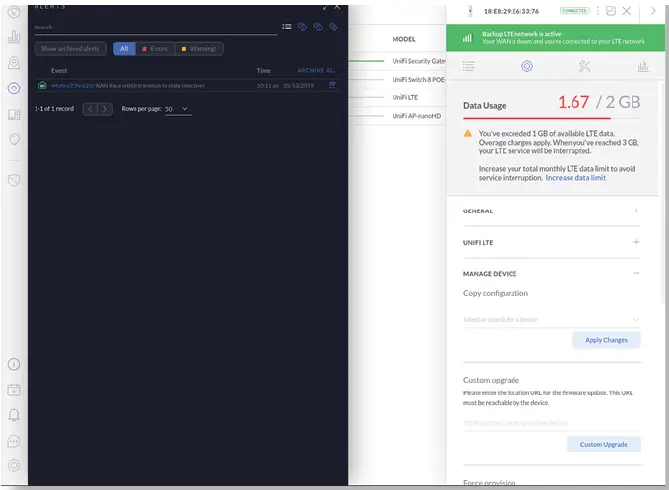Expand the UniFi LTE section
Viewport: 669px width, 490px height.
[x=636, y=242]
